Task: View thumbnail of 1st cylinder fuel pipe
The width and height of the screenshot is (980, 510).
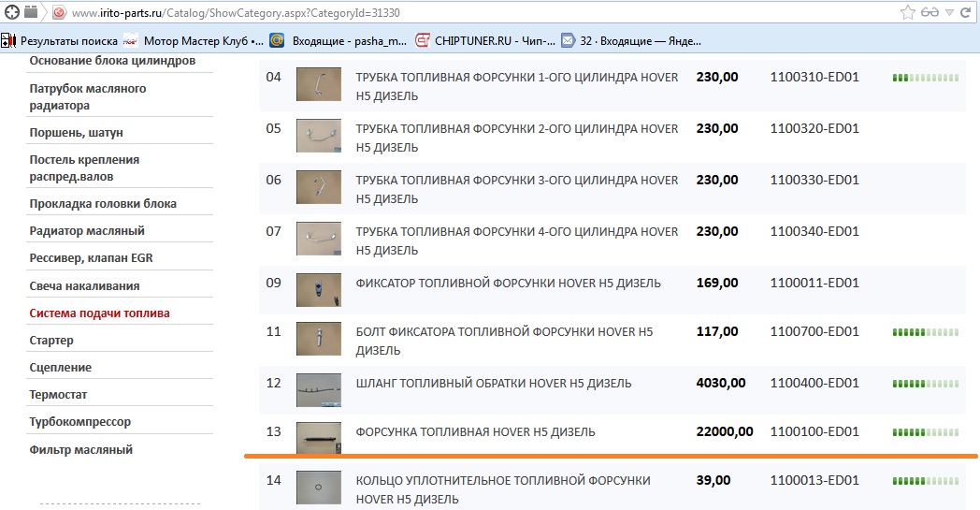Action: click(319, 84)
